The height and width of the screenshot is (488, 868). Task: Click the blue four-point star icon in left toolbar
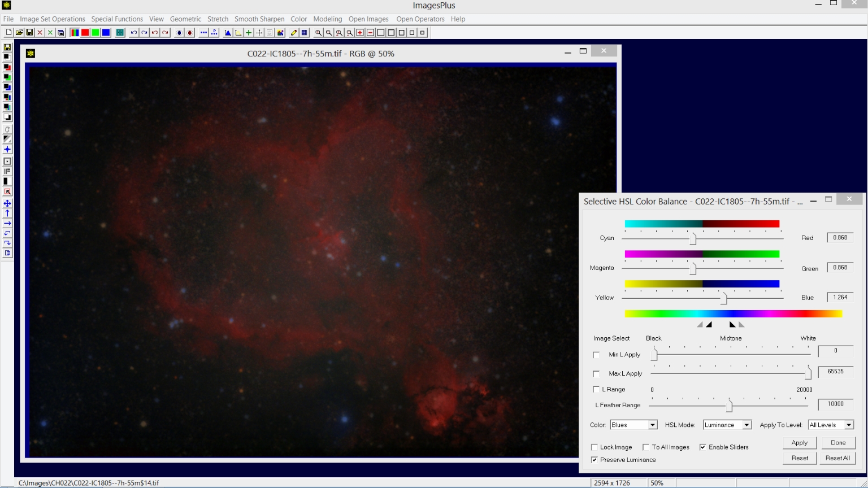pyautogui.click(x=7, y=150)
